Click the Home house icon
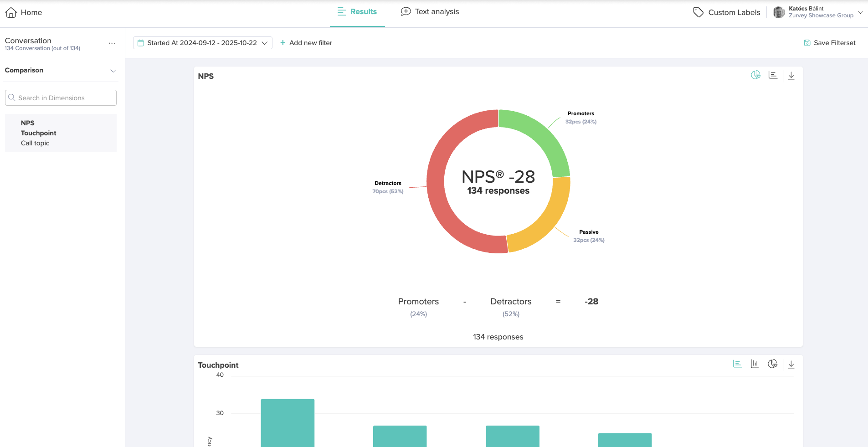 (11, 12)
